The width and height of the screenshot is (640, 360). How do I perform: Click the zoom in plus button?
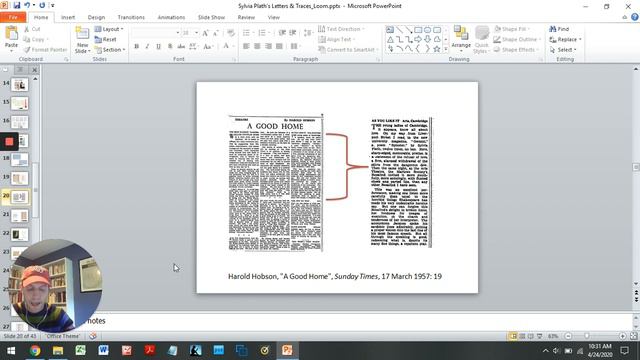tap(622, 336)
